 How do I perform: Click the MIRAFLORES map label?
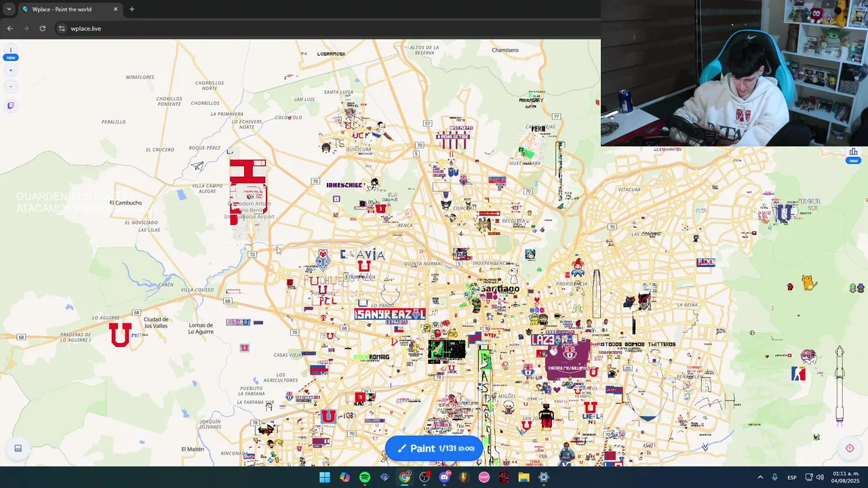pyautogui.click(x=140, y=77)
